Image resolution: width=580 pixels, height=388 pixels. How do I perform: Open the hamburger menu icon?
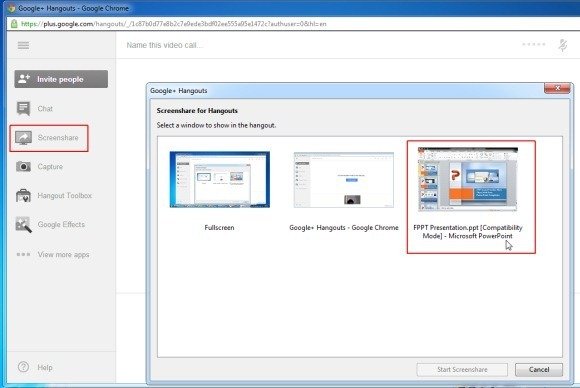tap(23, 45)
